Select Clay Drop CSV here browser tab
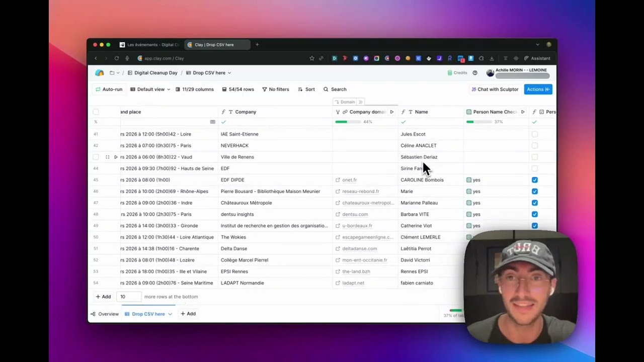Screen dimensions: 644x362 [x=216, y=45]
